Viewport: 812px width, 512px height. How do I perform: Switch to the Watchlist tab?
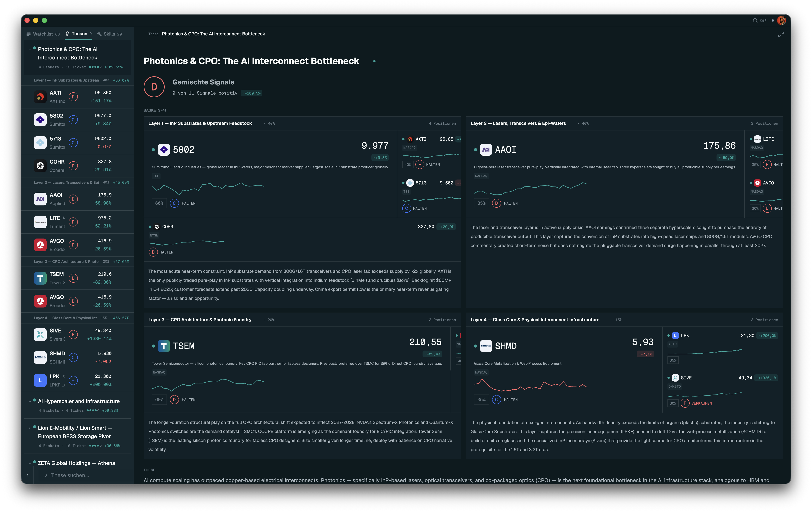point(43,34)
